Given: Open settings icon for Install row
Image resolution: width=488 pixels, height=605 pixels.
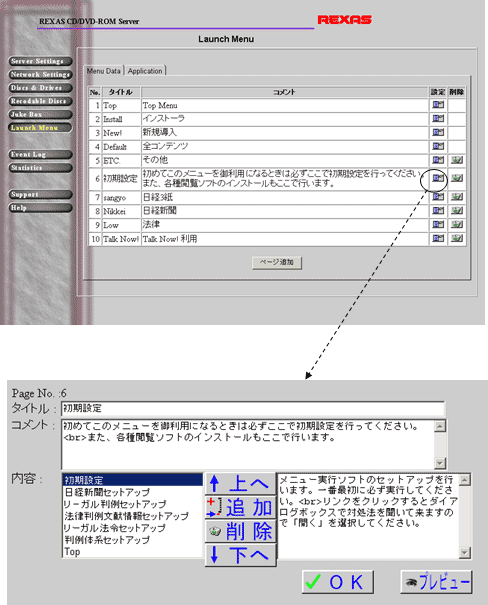Looking at the screenshot, I should tap(438, 118).
